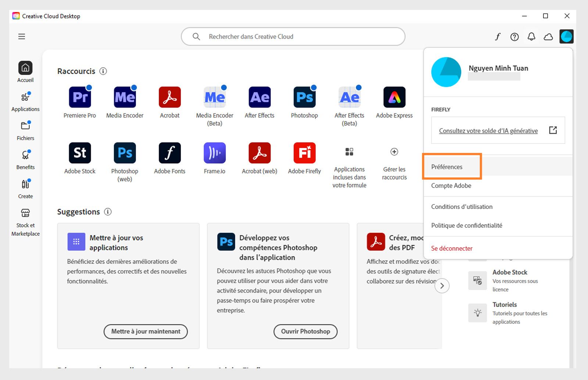Click Mettre à jour maintenant button

click(x=146, y=331)
